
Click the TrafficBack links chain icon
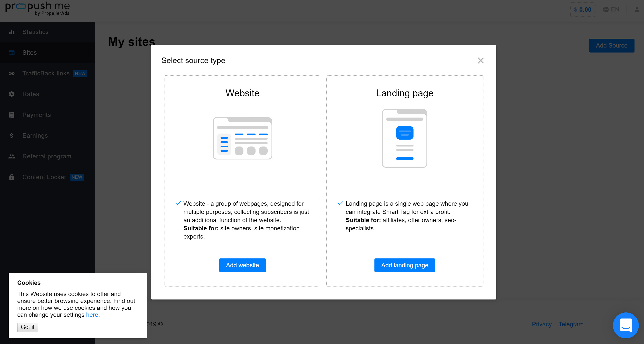point(11,73)
